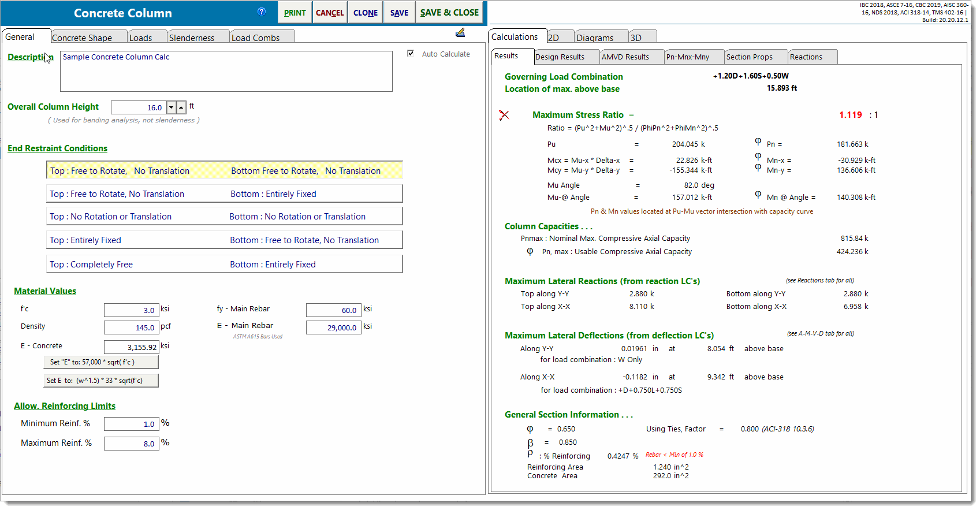Increase column height with the up arrow
The width and height of the screenshot is (980, 510).
tap(181, 107)
